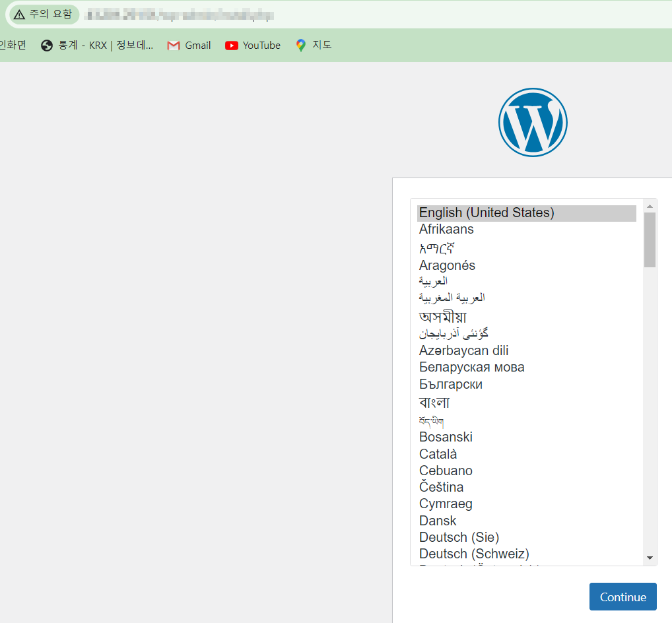Screen dimensions: 672x623
Task: Click the Continue button
Action: [622, 597]
